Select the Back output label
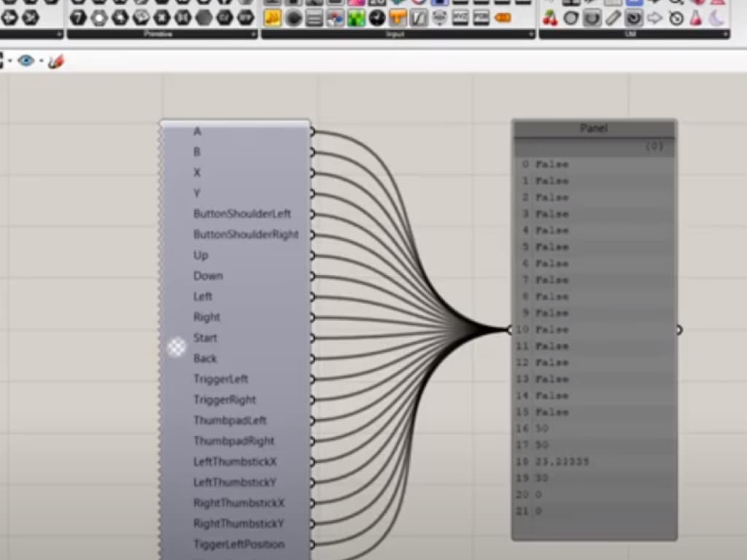Image resolution: width=747 pixels, height=560 pixels. coord(205,358)
